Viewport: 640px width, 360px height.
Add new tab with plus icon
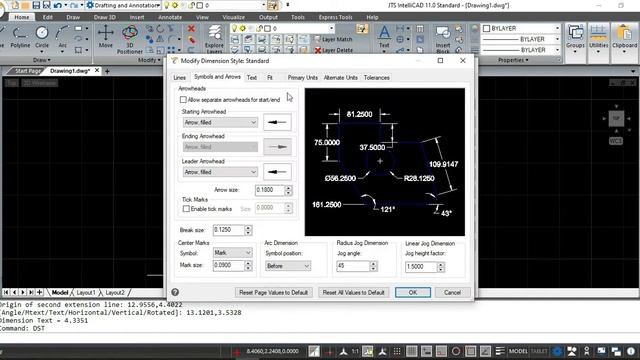(x=107, y=71)
